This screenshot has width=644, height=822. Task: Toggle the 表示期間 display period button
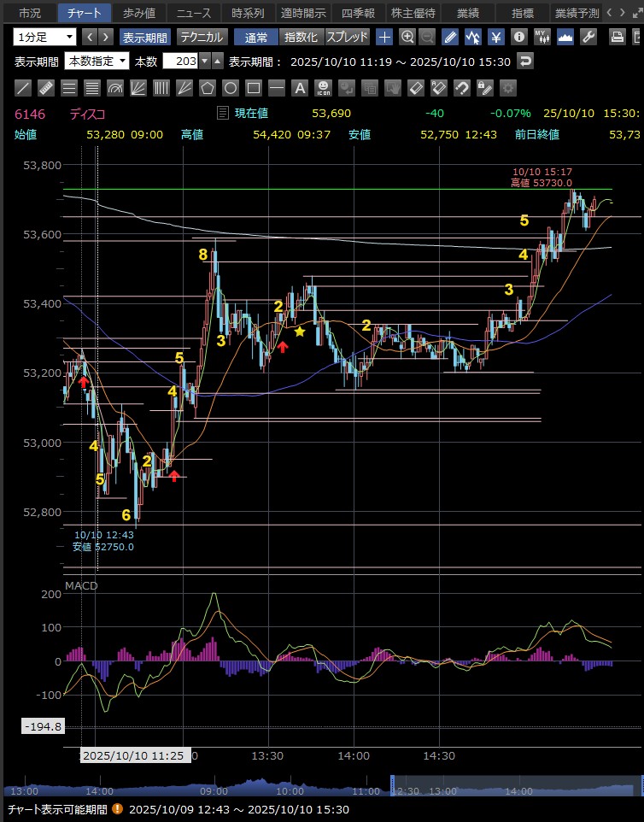144,37
